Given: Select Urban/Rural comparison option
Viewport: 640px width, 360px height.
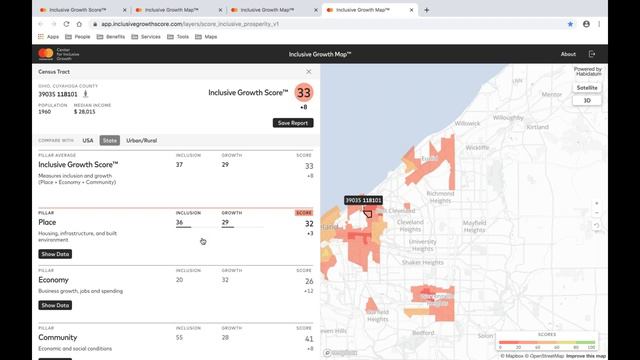Looking at the screenshot, I should [141, 140].
